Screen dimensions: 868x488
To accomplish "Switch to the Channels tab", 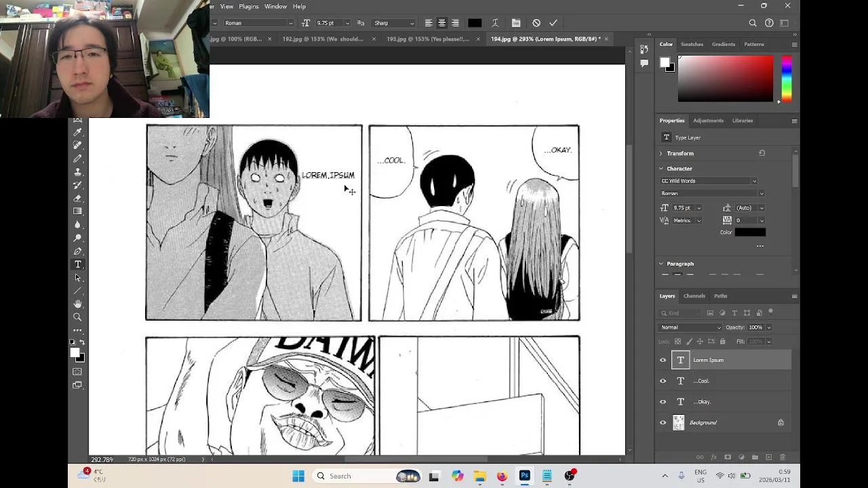I will pos(694,296).
